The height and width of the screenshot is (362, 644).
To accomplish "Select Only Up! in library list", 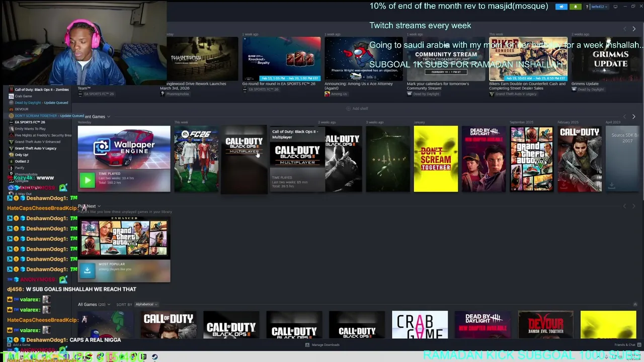I will [x=19, y=155].
